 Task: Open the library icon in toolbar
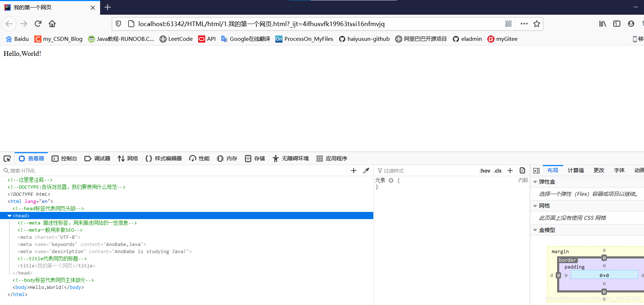point(603,24)
